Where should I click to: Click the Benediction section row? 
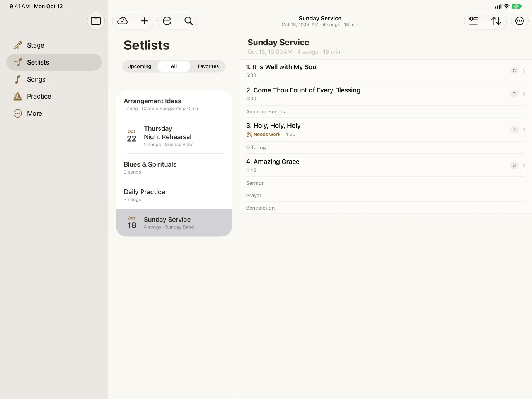click(385, 208)
